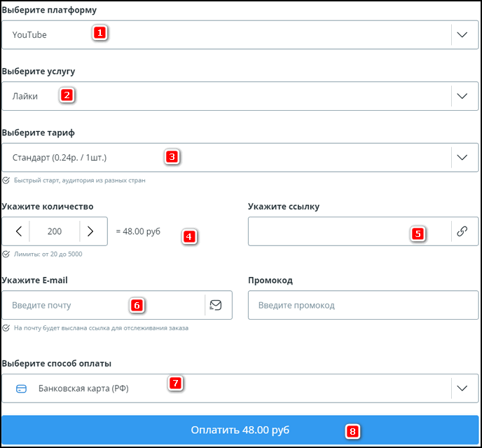Click the 'Выберите тариф' label
Screen dimensions: 482x448
click(x=39, y=133)
